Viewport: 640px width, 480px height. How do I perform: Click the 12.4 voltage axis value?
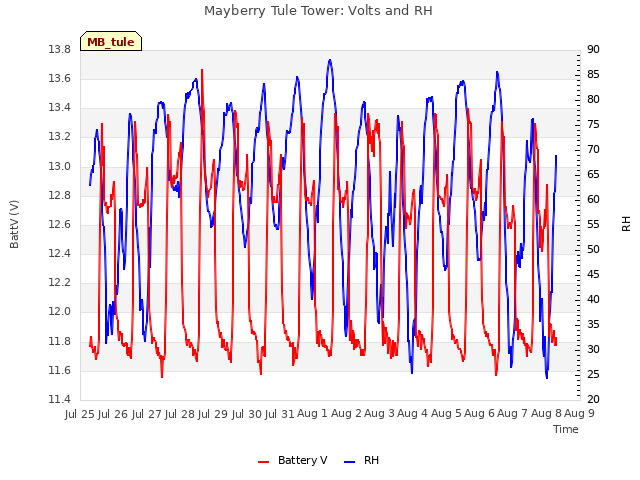[x=59, y=254]
